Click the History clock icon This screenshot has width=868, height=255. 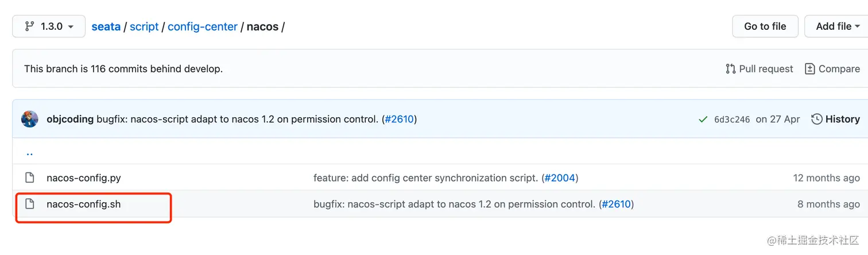point(816,119)
